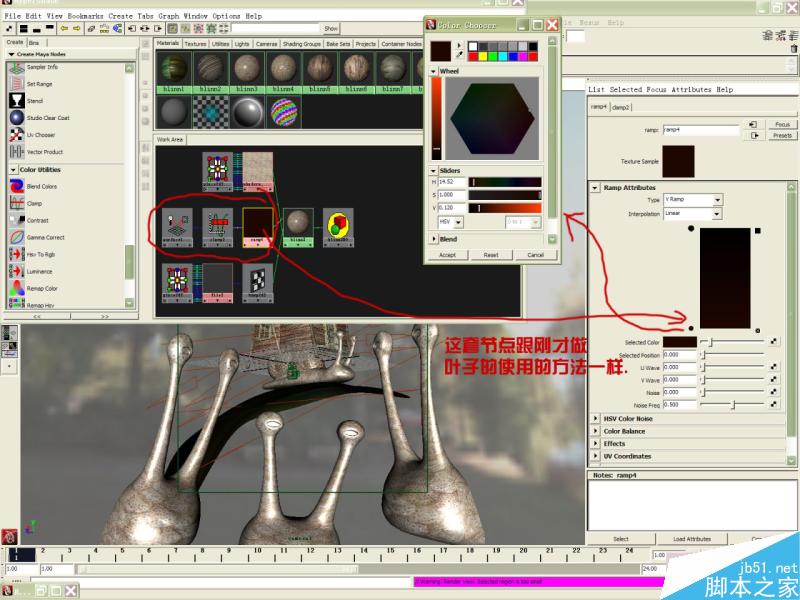
Task: Switch to the Textures tab
Action: [195, 44]
